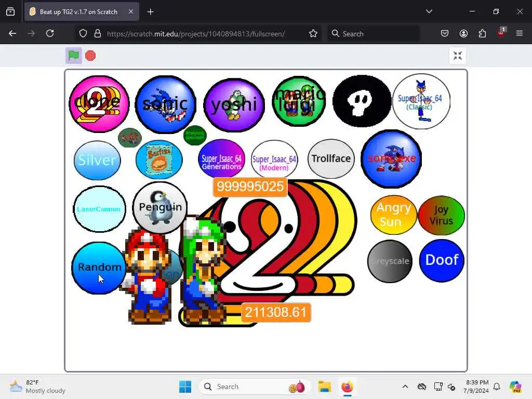This screenshot has width=532, height=399.
Task: Open Firefox account icon
Action: [463, 33]
